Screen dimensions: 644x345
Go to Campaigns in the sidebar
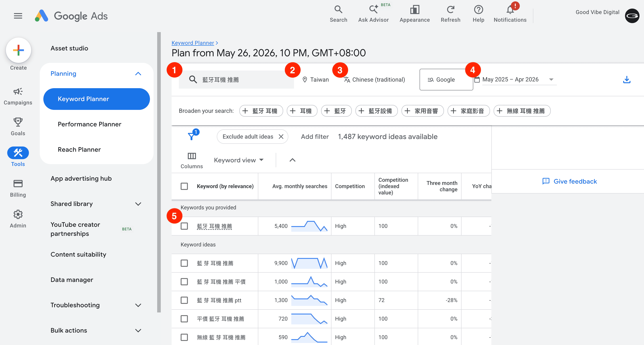tap(18, 96)
